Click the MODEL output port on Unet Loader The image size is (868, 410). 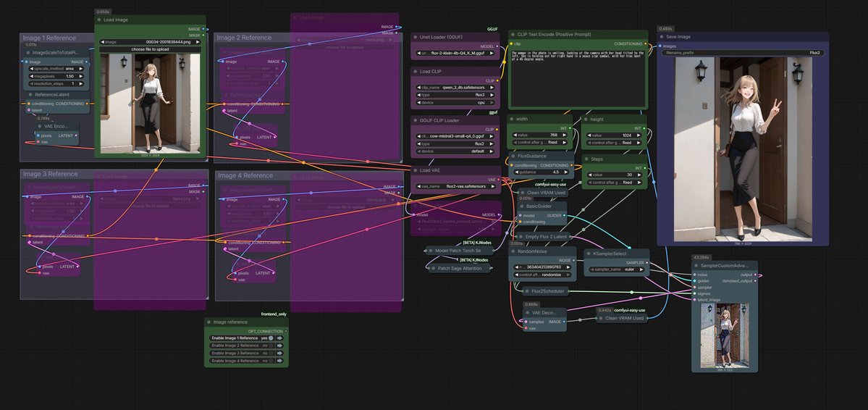point(497,46)
